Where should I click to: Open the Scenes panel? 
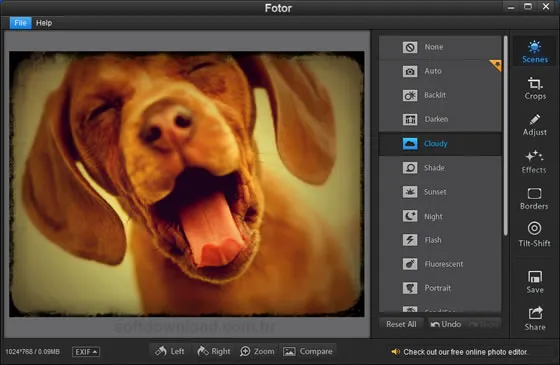click(x=535, y=52)
